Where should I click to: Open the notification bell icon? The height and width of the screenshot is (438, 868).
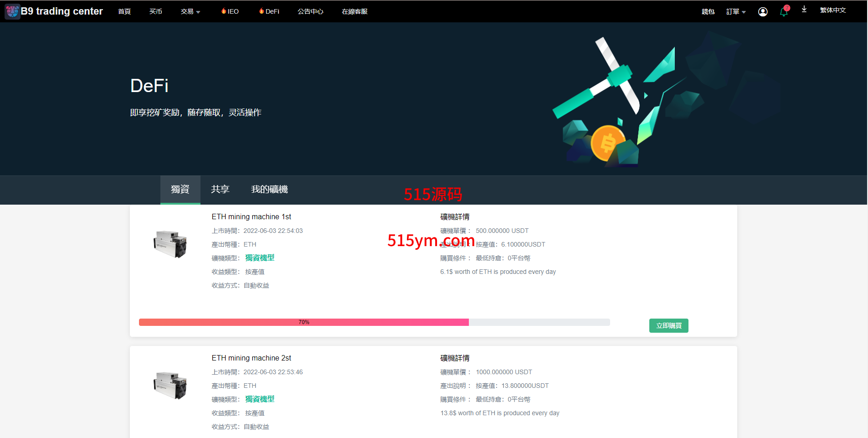click(784, 11)
